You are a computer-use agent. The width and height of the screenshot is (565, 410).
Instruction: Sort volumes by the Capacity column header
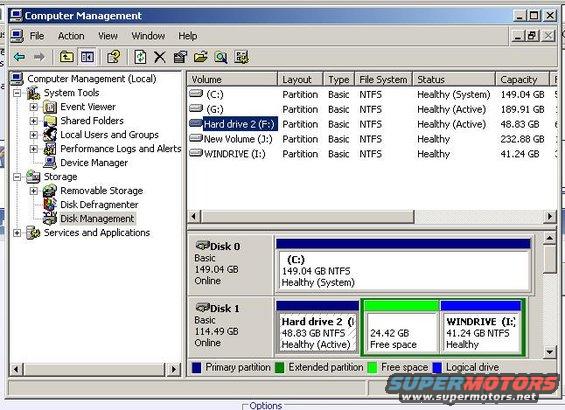[x=522, y=79]
